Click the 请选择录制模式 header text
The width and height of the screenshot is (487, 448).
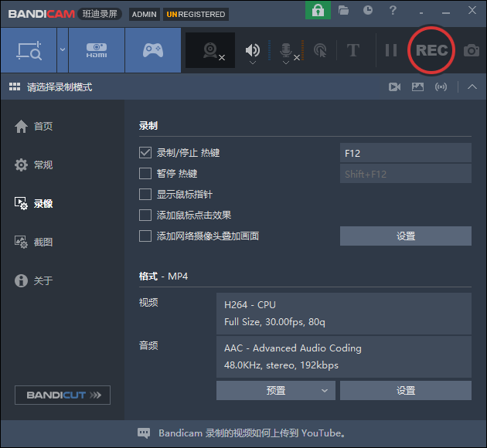click(x=60, y=87)
